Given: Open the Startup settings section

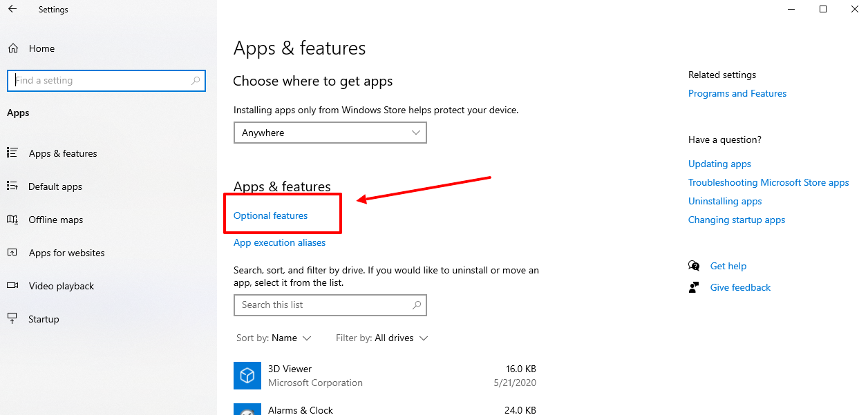Looking at the screenshot, I should coord(12,319).
